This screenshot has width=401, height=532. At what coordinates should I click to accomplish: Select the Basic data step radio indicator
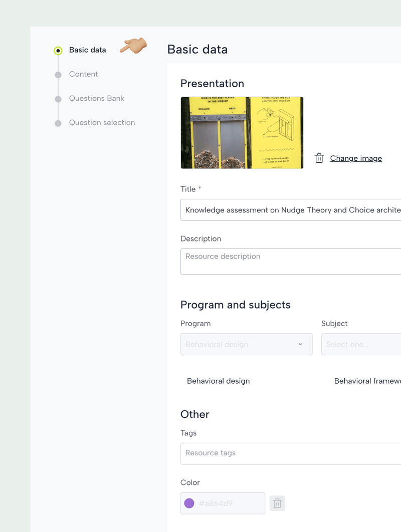58,50
